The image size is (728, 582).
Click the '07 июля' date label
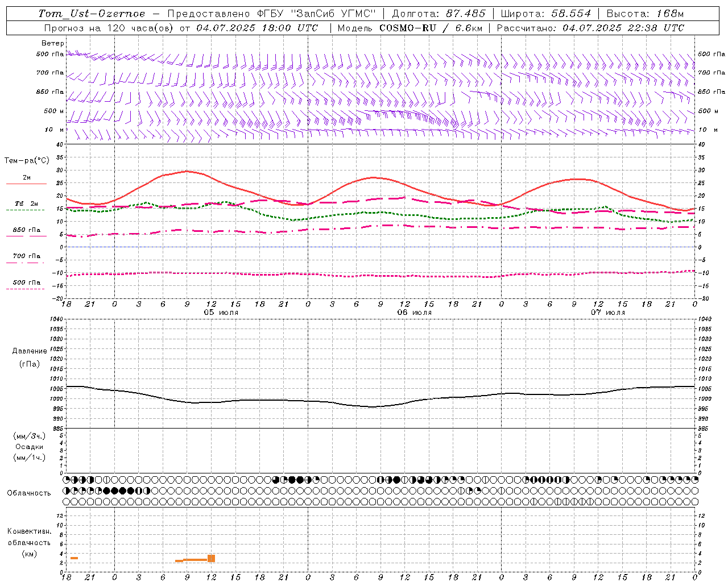607,313
